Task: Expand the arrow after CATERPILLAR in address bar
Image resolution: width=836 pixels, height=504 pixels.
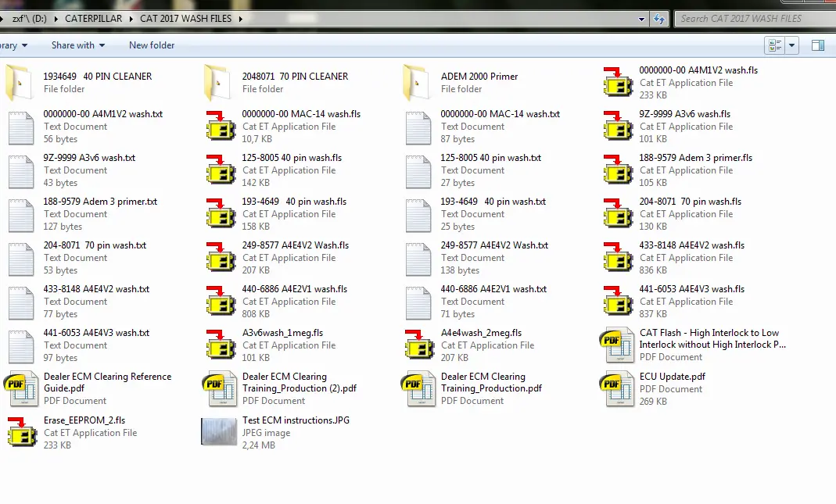Action: [x=131, y=19]
